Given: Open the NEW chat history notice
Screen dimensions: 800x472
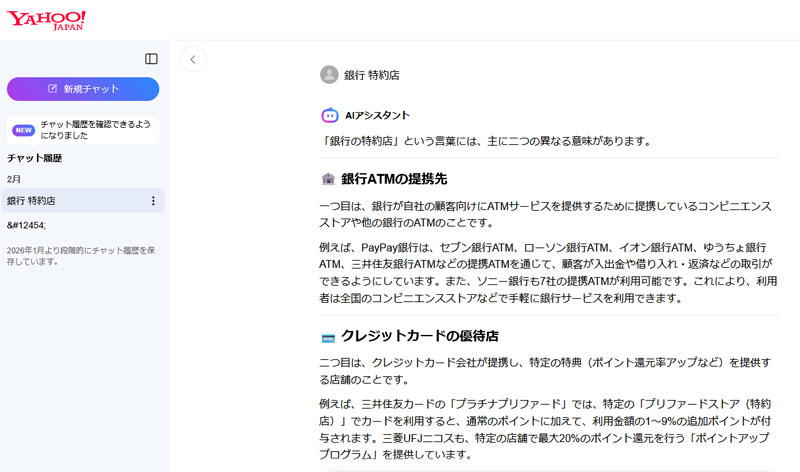Looking at the screenshot, I should tap(83, 130).
